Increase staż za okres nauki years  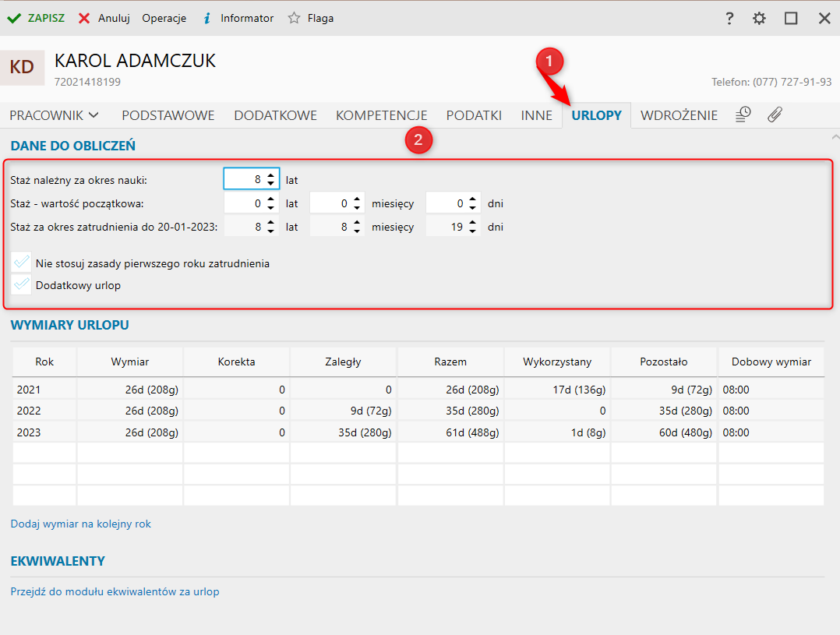[270, 175]
